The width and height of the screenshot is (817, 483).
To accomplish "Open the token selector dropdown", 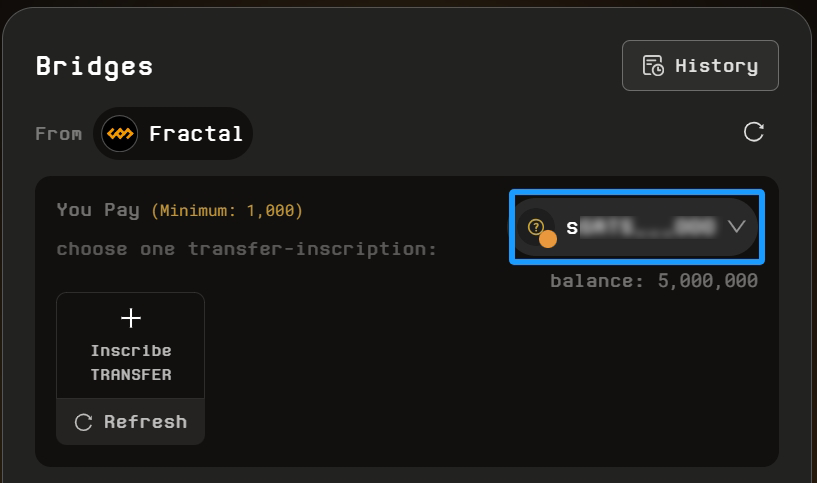I will point(637,227).
